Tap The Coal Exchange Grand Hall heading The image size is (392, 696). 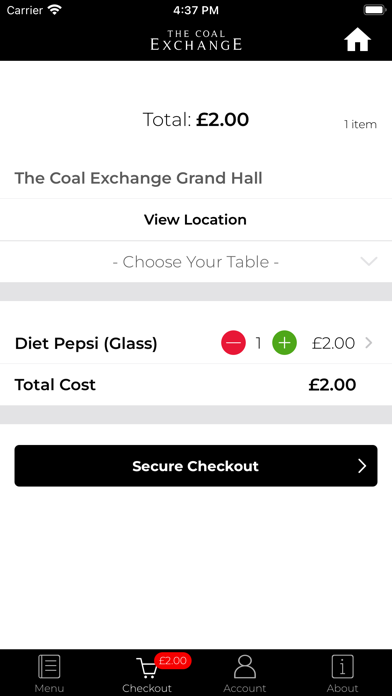tap(139, 178)
